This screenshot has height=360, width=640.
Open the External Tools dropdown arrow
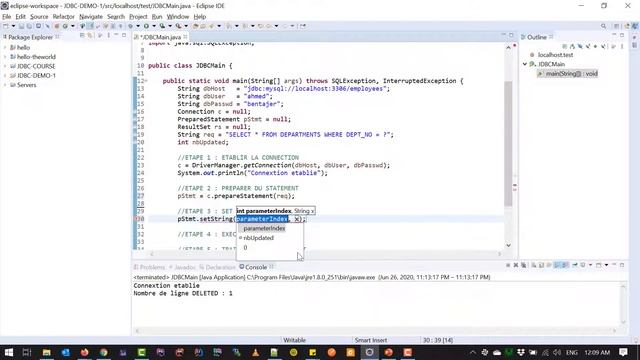pyautogui.click(x=186, y=26)
